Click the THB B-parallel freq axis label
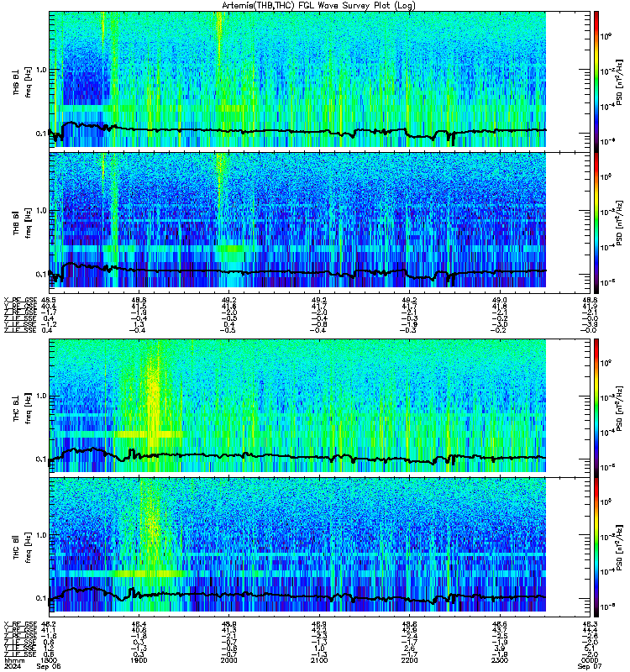Screen dimensions: 630x672 pyautogui.click(x=29, y=223)
